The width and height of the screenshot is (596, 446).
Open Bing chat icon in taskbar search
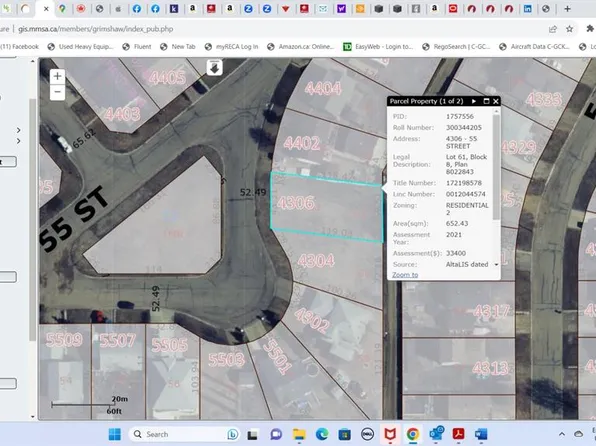232,434
